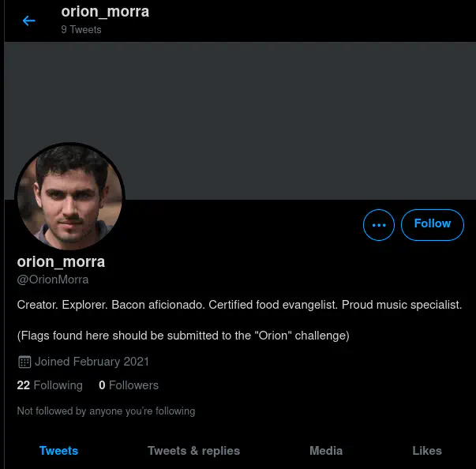476x469 pixels.
Task: Click the 'Not followed by anyone' notice
Action: (x=106, y=411)
